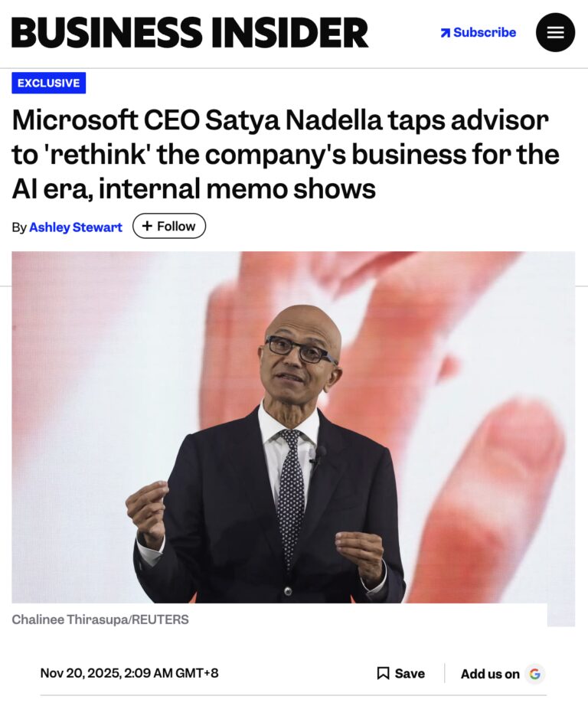This screenshot has height=706, width=588.
Task: Click the Business Insider masthead logo
Action: 188,33
